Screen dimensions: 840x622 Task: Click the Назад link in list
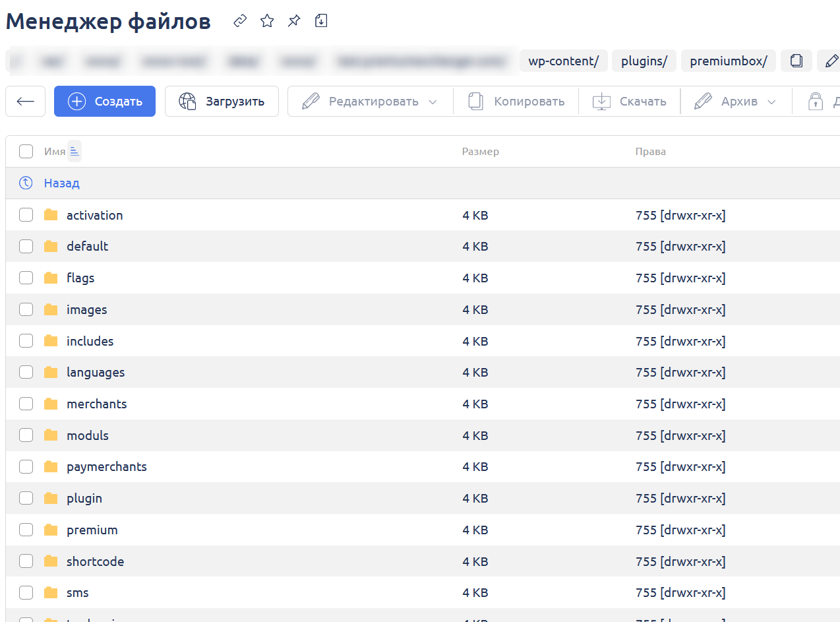click(x=61, y=183)
